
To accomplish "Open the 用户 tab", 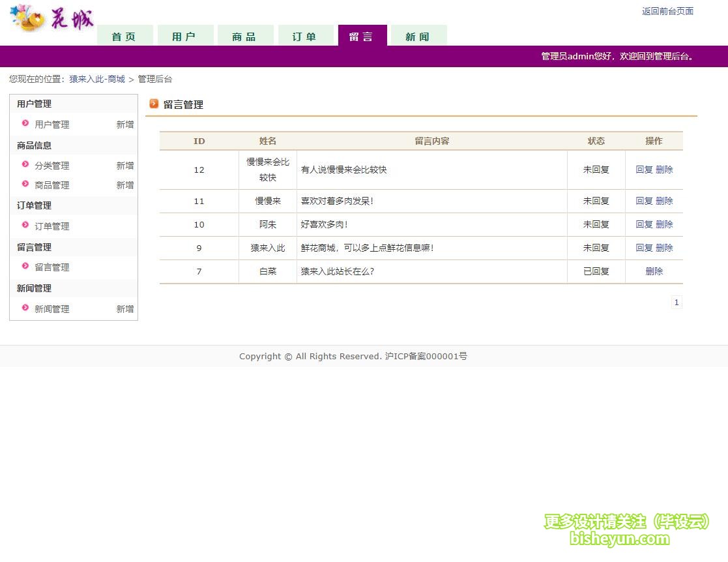I will (x=185, y=36).
